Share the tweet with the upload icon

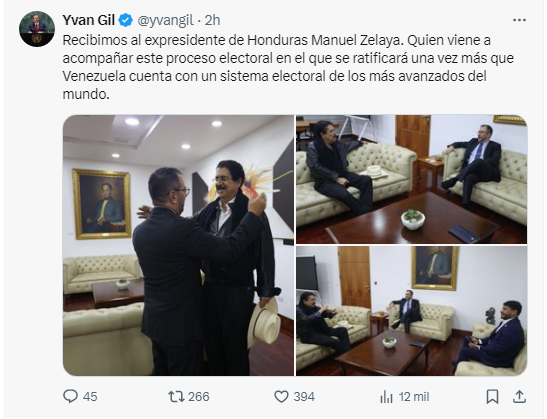click(519, 397)
